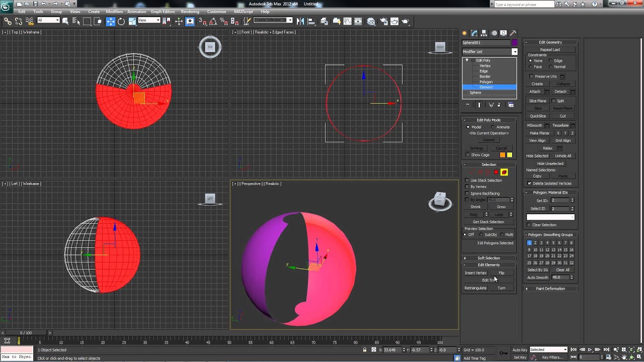The image size is (644, 362).
Task: Select SubObj preview selection radio
Action: click(480, 235)
